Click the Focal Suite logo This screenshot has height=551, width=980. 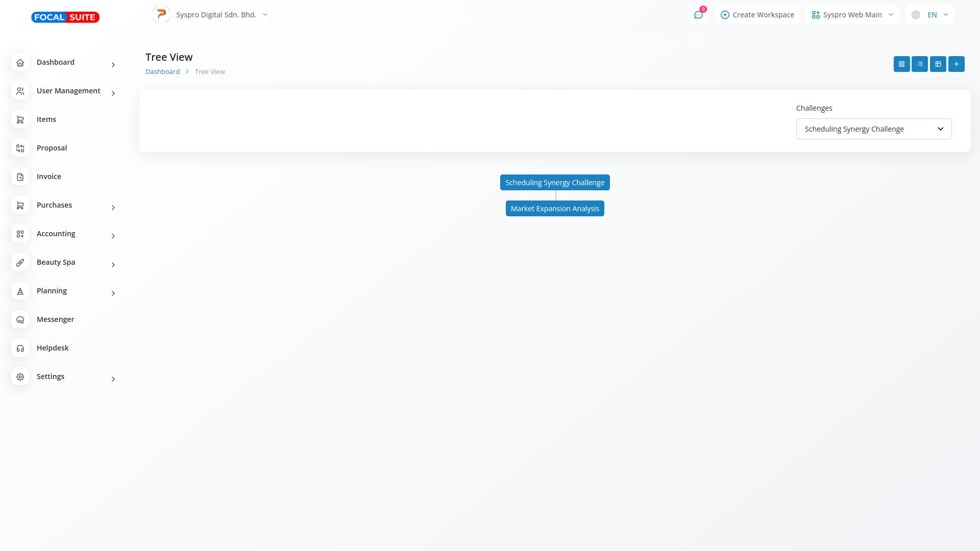pos(65,17)
